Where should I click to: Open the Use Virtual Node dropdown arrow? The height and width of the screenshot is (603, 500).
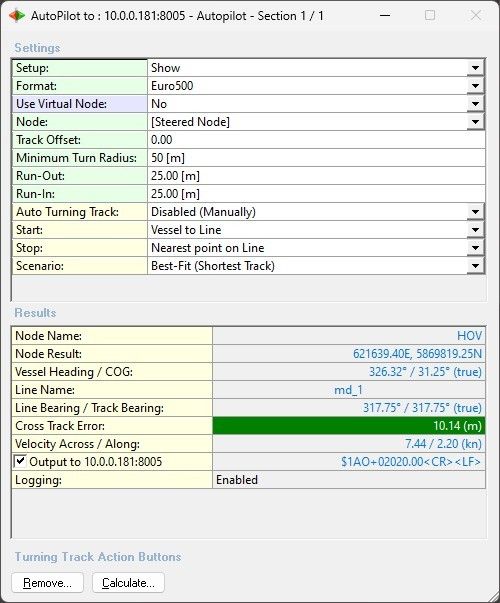point(475,104)
